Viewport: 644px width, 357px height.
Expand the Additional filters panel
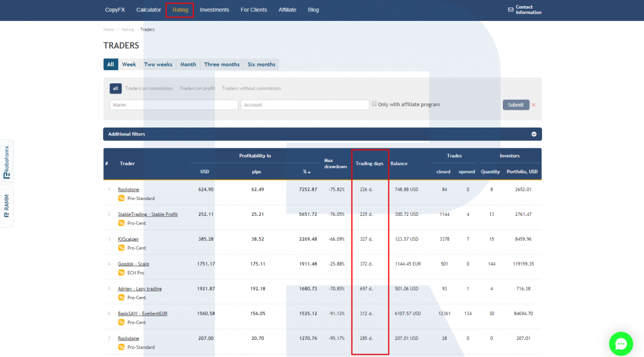[x=323, y=134]
